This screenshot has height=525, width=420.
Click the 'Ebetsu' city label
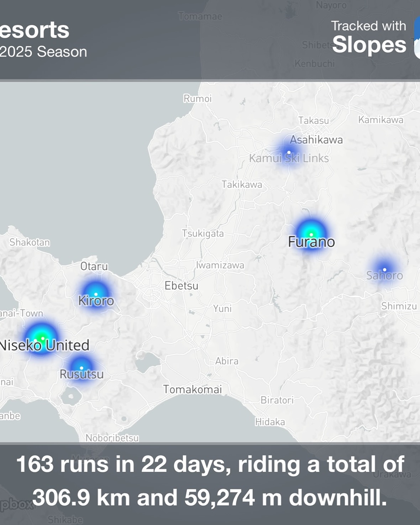pyautogui.click(x=182, y=285)
